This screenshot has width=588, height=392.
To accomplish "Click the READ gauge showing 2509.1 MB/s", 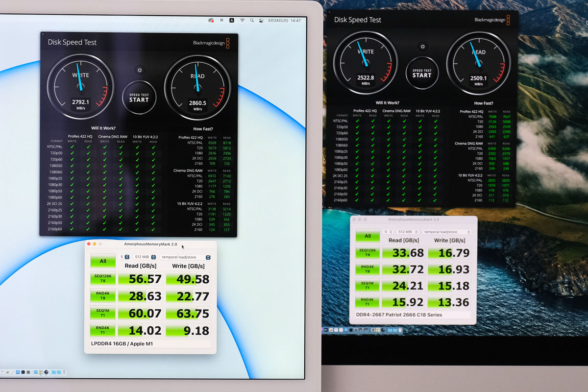I will tap(478, 63).
